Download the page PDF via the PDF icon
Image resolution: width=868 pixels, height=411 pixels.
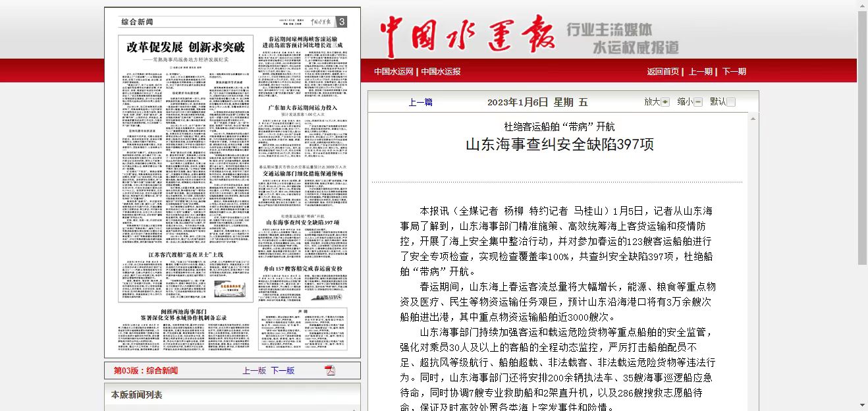pos(330,370)
